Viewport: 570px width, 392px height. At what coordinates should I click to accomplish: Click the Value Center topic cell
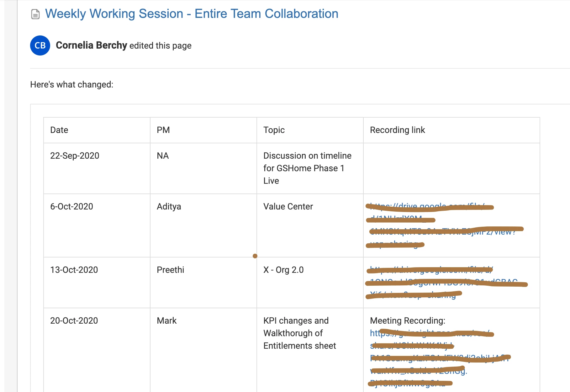310,225
